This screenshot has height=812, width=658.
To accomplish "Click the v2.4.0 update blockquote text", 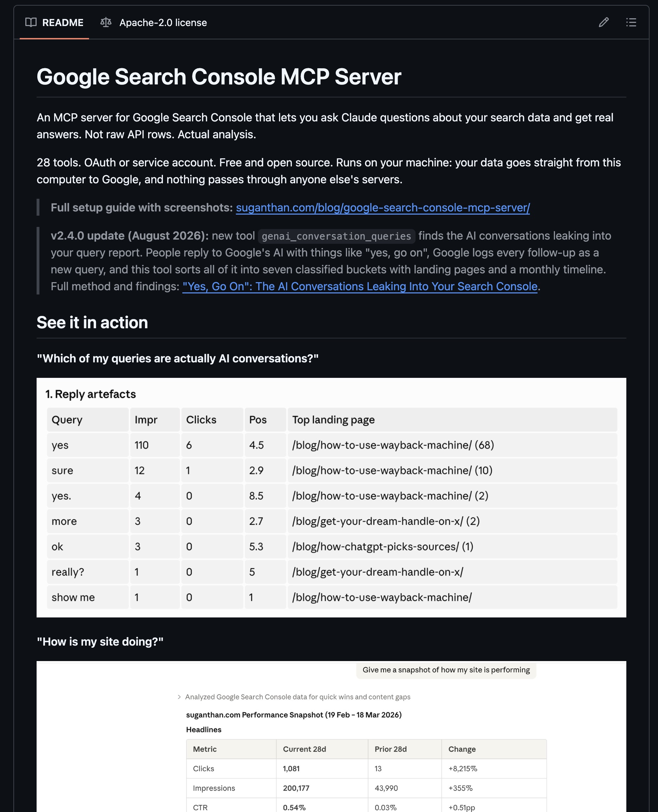I will pos(331,261).
